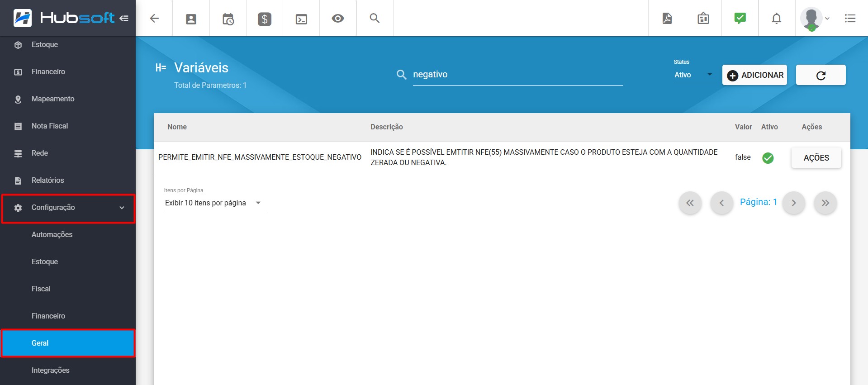
Task: Open the terminal console icon
Action: point(301,19)
